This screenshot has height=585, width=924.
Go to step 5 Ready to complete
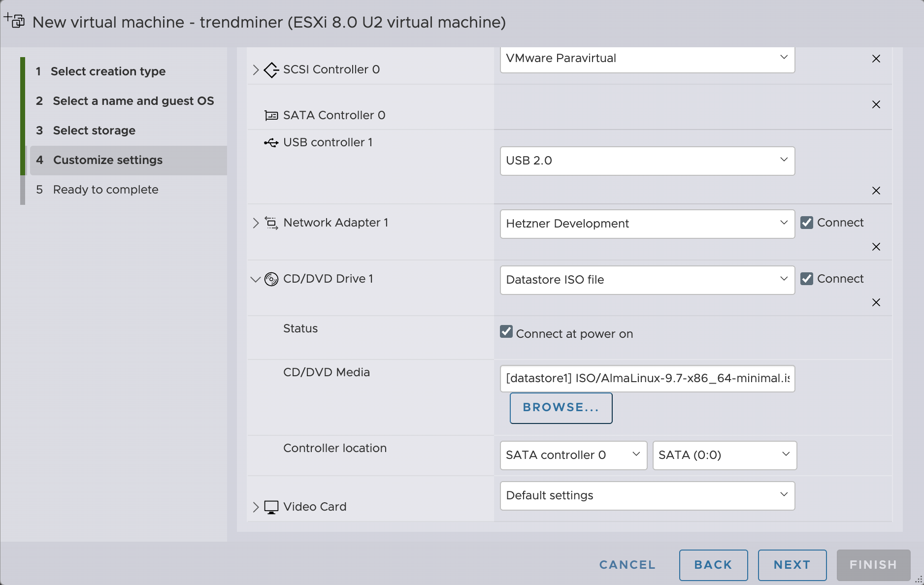[x=128, y=190]
